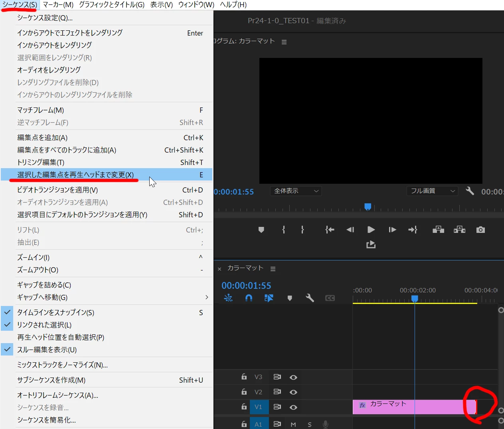Viewport: 504px width, 429px height.
Task: Click the Play button in program monitor
Action: 371,230
